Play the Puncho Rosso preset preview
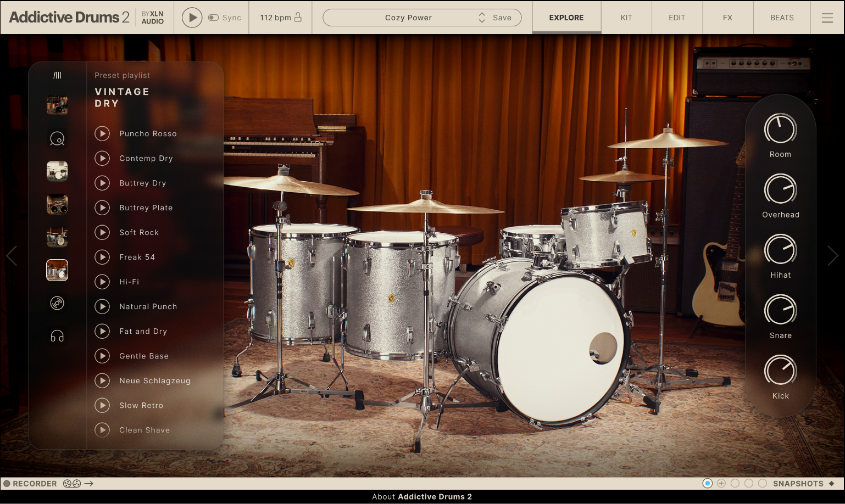 (x=102, y=133)
